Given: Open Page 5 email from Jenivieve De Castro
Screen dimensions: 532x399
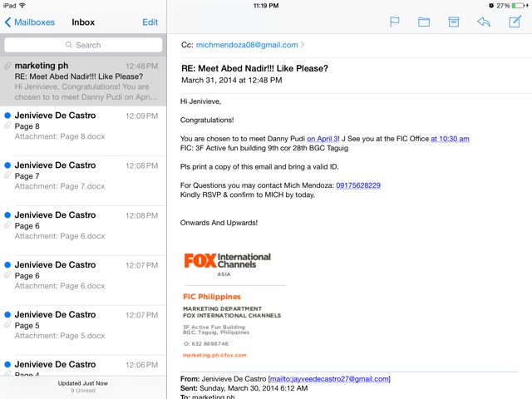Looking at the screenshot, I should click(x=83, y=331).
